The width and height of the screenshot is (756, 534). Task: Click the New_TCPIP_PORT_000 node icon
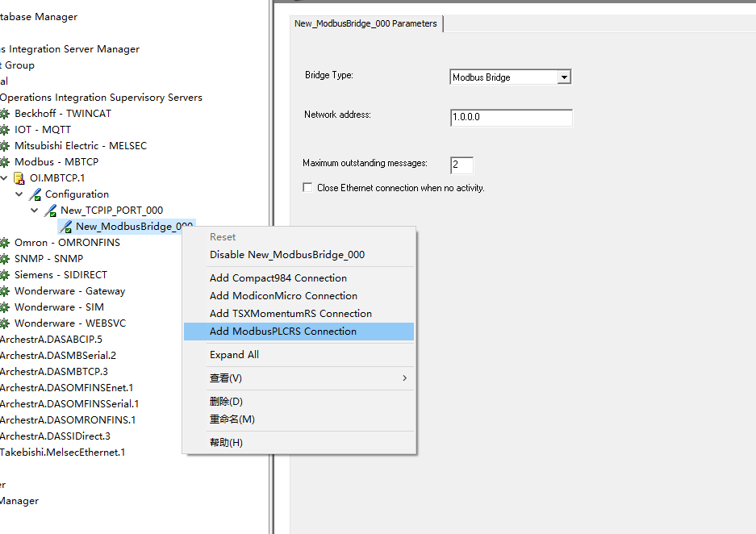(50, 211)
